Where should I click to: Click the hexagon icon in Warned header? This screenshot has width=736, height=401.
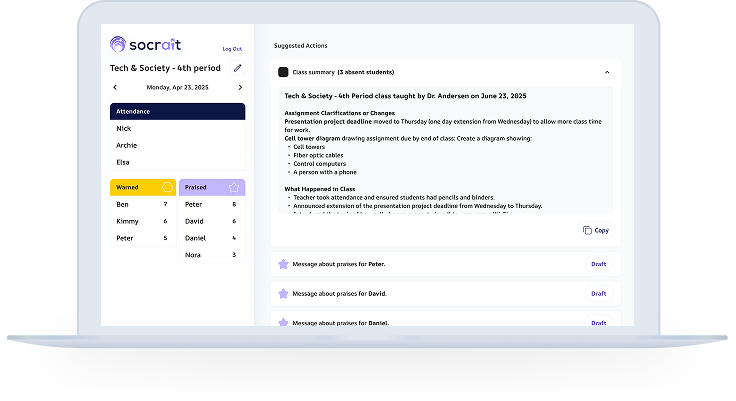click(167, 187)
